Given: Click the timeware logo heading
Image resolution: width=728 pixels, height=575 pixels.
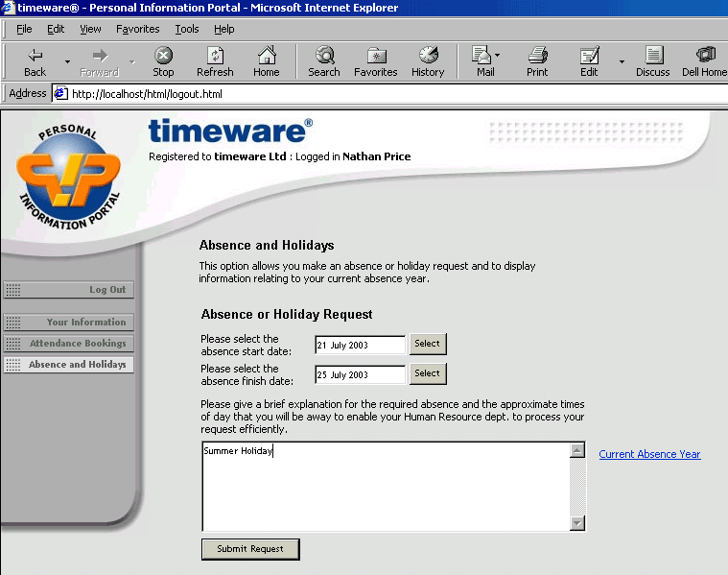Looking at the screenshot, I should click(x=230, y=131).
